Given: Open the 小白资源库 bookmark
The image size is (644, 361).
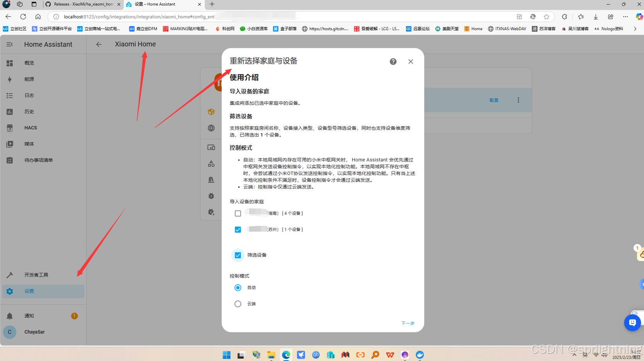Looking at the screenshot, I should 254,29.
